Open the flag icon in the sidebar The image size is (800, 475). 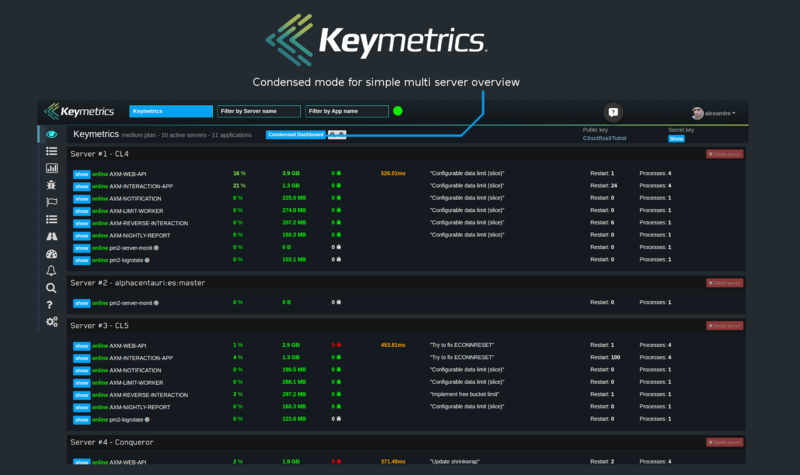tap(51, 202)
